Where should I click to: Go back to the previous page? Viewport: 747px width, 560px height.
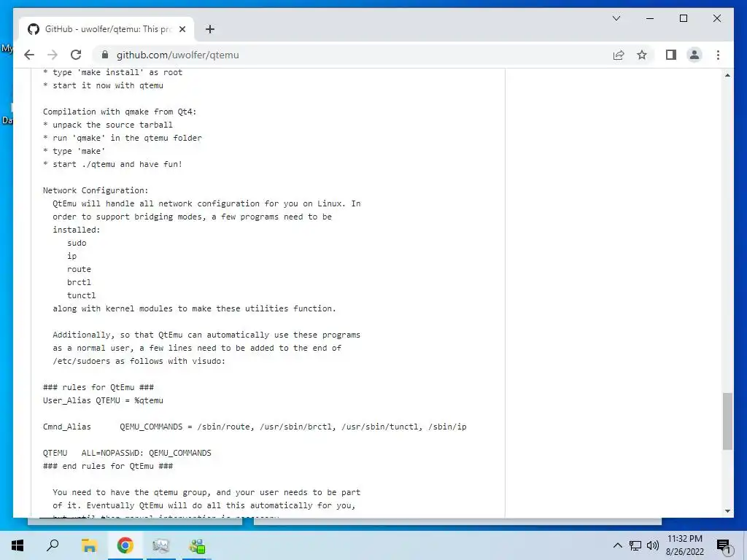tap(29, 55)
